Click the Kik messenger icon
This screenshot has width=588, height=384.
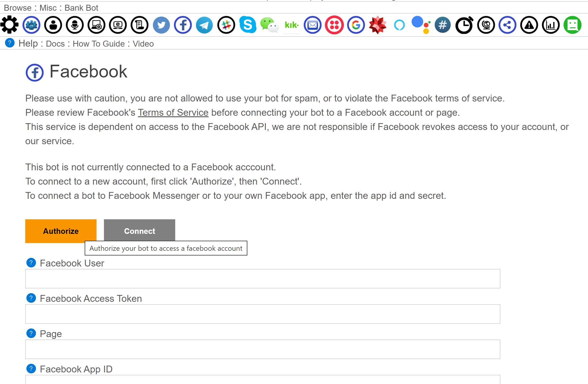(291, 25)
